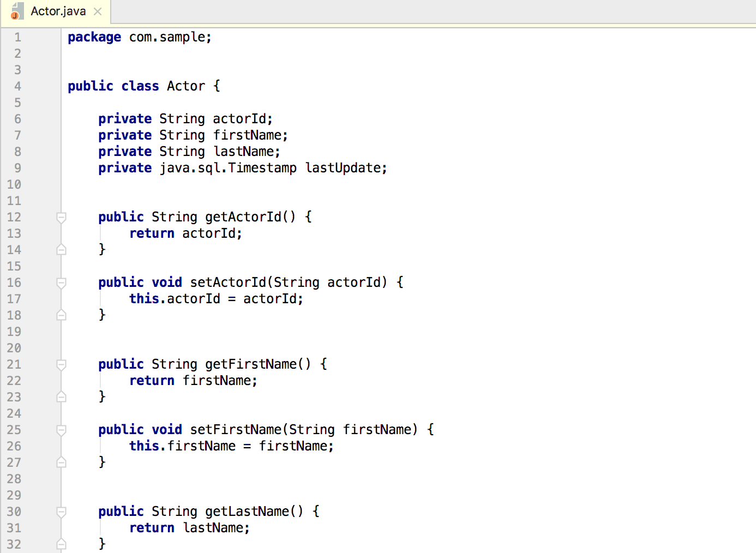Viewport: 756px width, 553px height.
Task: Click line number 1 in gutter
Action: tap(18, 38)
